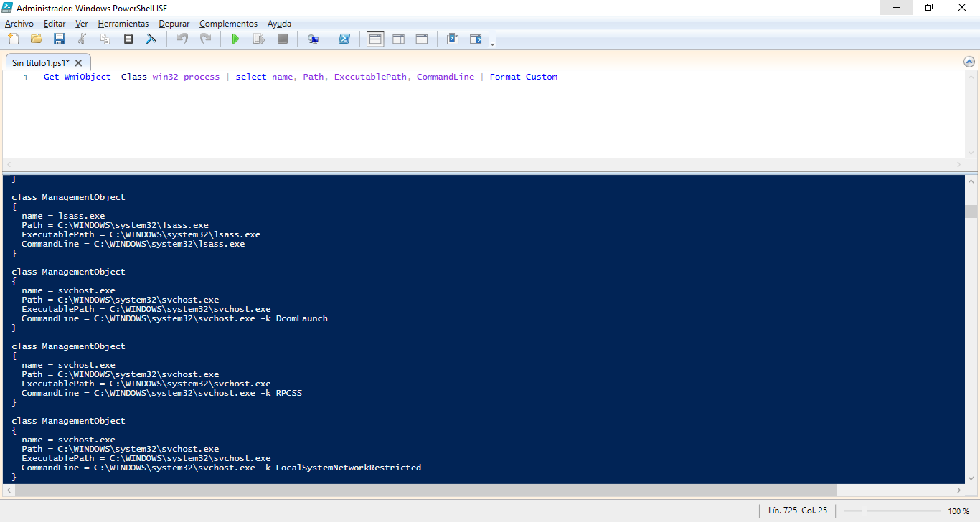
Task: Create a new script with the New icon
Action: click(12, 39)
